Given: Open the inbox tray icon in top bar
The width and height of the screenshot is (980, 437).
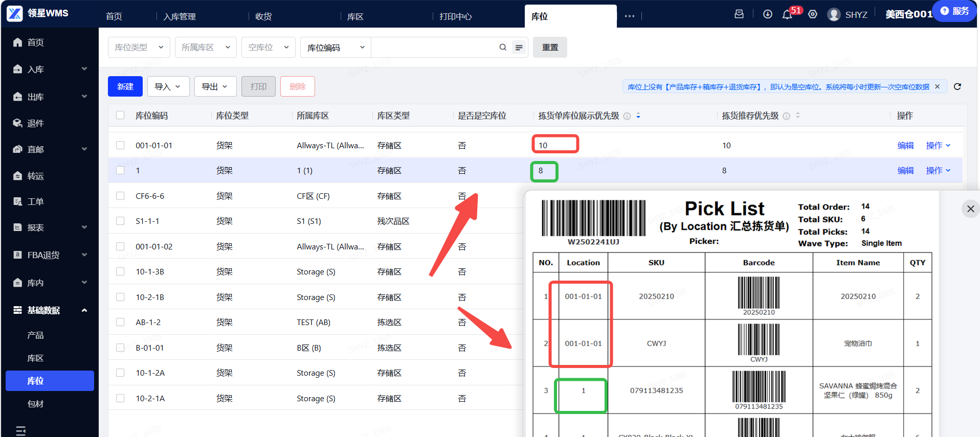Looking at the screenshot, I should (739, 14).
